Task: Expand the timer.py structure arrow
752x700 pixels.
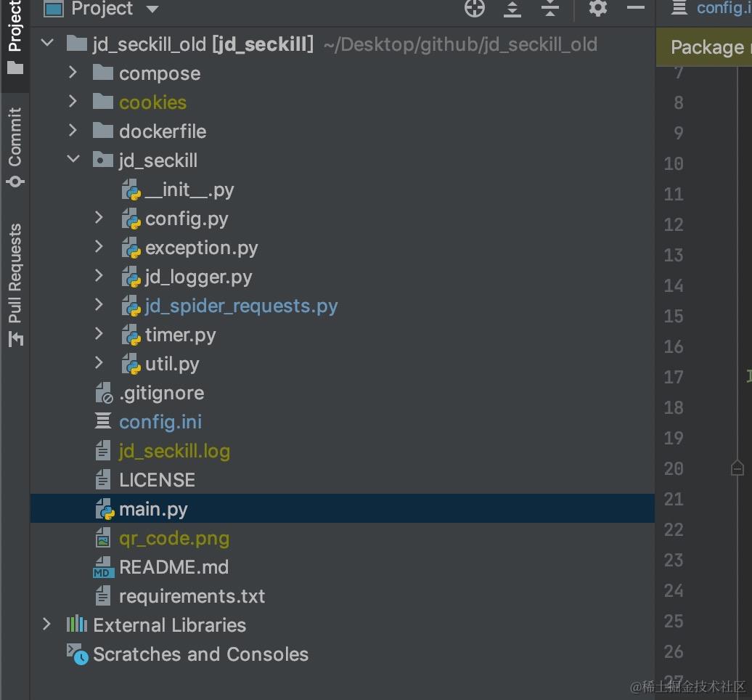Action: (x=99, y=334)
